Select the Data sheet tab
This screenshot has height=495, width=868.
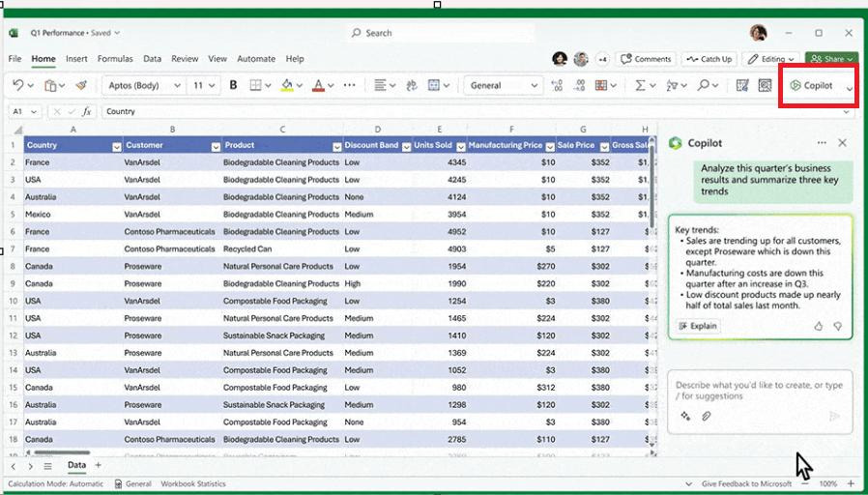(x=76, y=465)
